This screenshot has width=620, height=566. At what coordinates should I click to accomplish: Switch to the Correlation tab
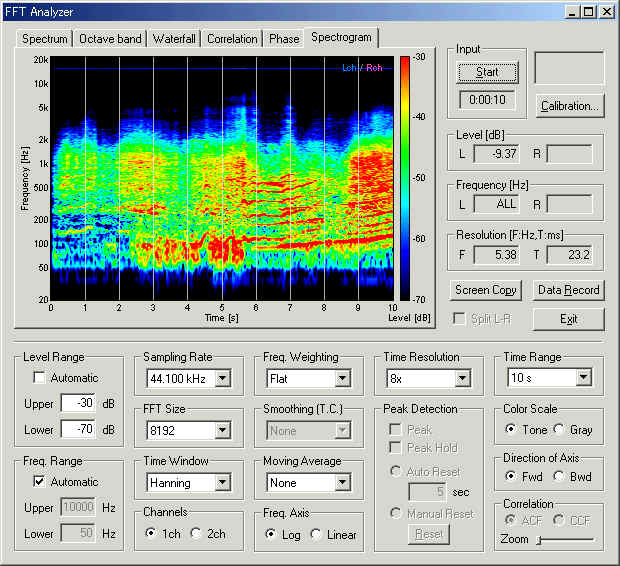tap(232, 39)
